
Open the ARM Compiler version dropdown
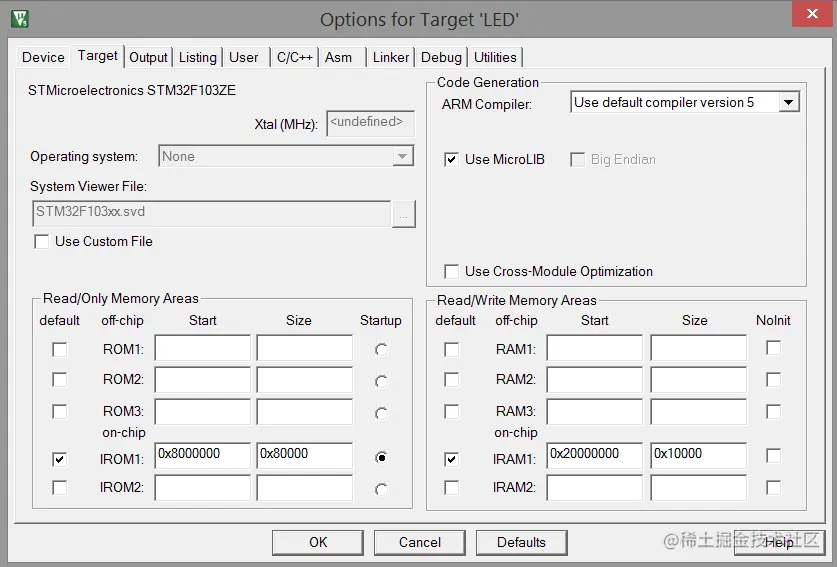click(685, 103)
